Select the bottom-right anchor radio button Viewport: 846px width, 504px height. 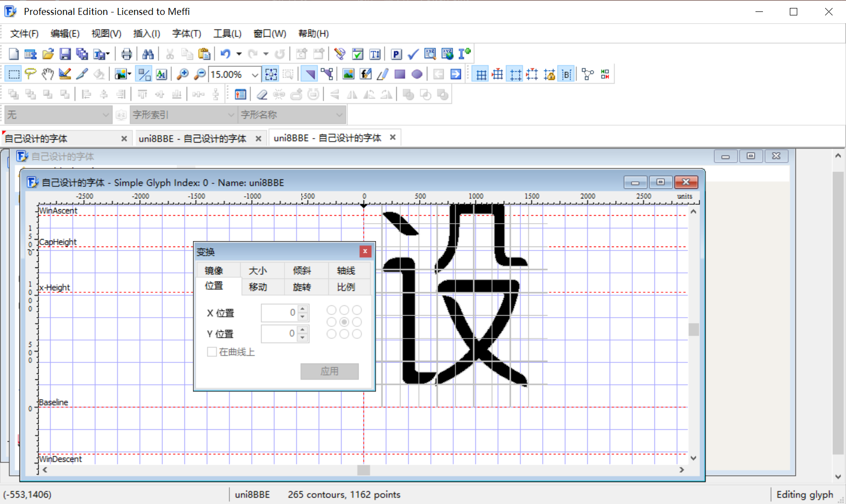click(357, 334)
